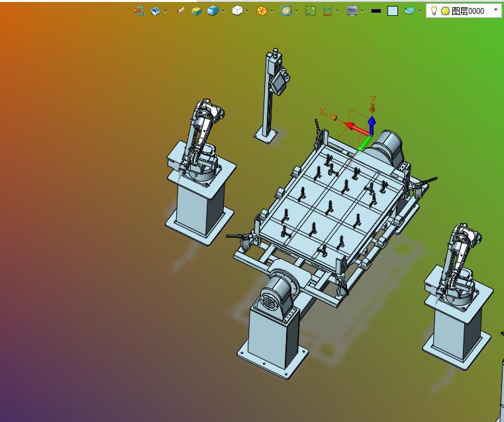504x422 pixels.
Task: Expand the layer manager dropdown arrow
Action: point(419,11)
